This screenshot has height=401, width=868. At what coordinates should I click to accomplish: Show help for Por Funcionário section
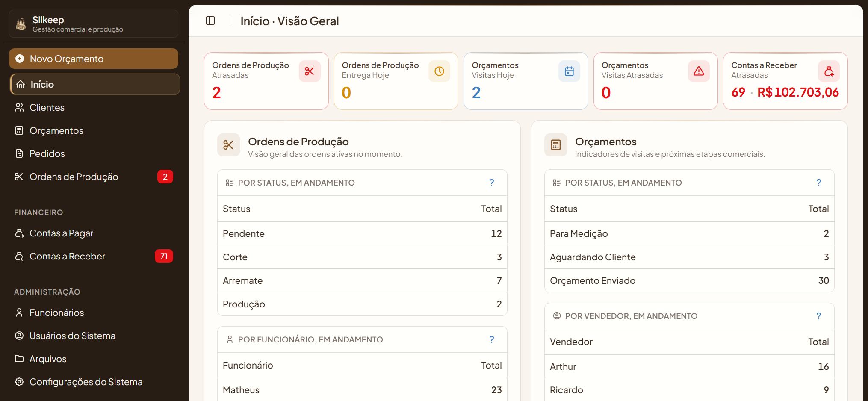click(492, 339)
